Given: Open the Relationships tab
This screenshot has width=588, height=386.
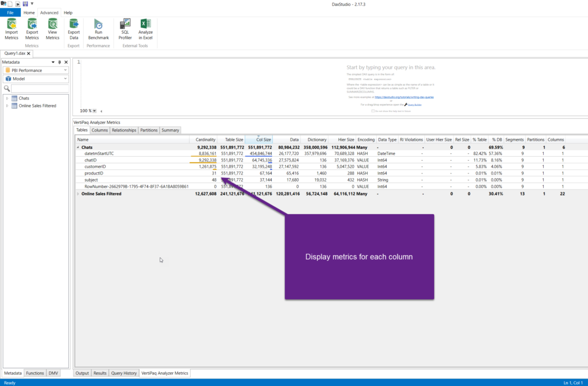Looking at the screenshot, I should pyautogui.click(x=124, y=130).
